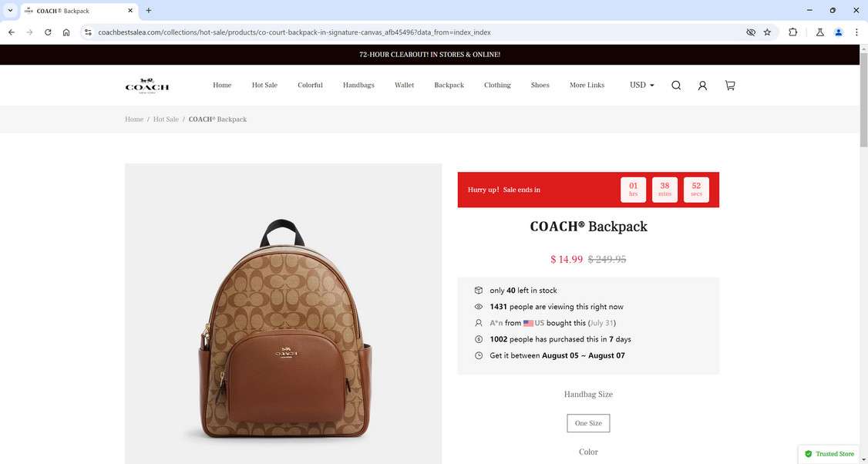Open the tab search chevron dropdown

pyautogui.click(x=10, y=11)
